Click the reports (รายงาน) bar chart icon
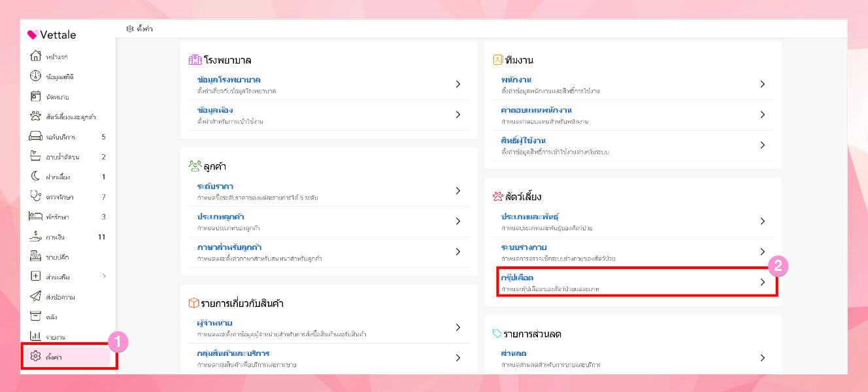This screenshot has height=392, width=868. tap(36, 336)
